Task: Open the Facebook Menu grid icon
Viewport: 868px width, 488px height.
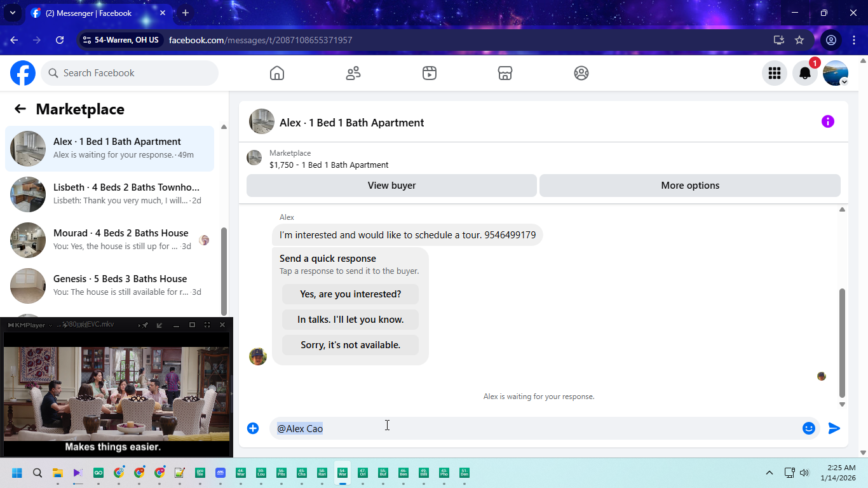Action: point(775,73)
